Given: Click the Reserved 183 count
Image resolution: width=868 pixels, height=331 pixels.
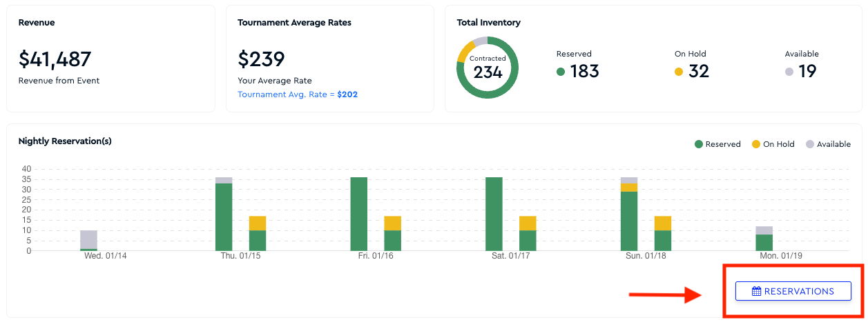Looking at the screenshot, I should point(585,71).
